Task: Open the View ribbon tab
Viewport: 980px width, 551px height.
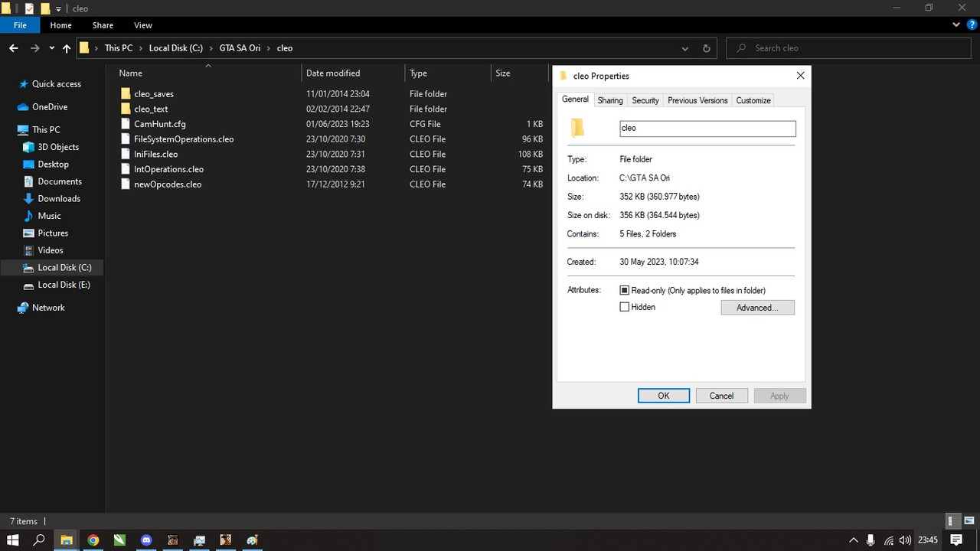Action: tap(142, 25)
